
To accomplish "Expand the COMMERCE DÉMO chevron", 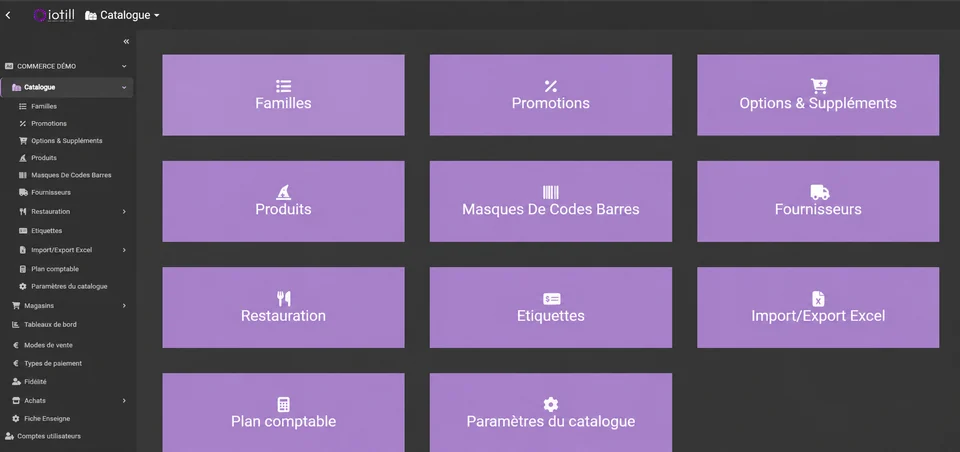I will 124,66.
